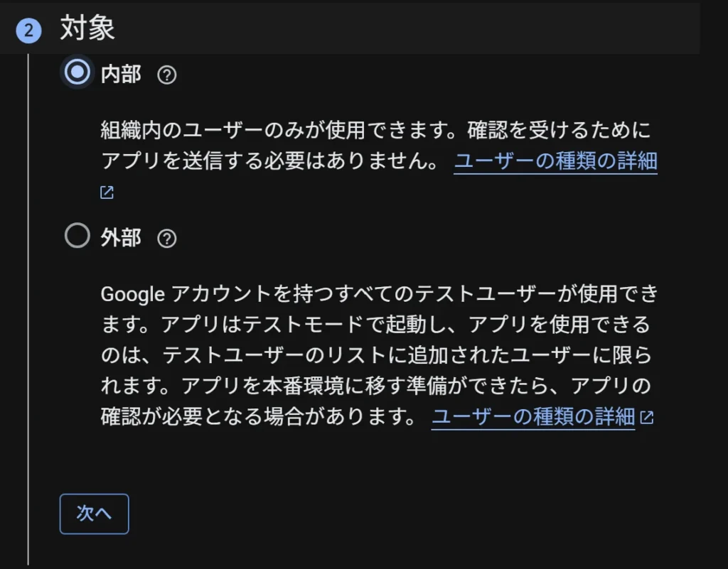This screenshot has height=569, width=728.
Task: Enable the external test user option
Action: pyautogui.click(x=77, y=236)
